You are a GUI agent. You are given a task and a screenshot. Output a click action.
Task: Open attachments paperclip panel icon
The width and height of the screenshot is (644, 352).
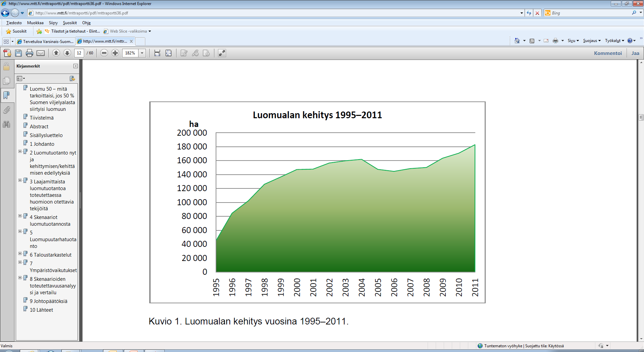click(x=6, y=110)
